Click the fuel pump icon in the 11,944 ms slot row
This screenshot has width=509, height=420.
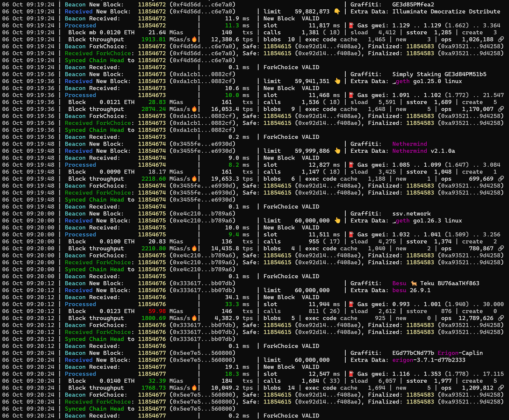[x=351, y=304]
